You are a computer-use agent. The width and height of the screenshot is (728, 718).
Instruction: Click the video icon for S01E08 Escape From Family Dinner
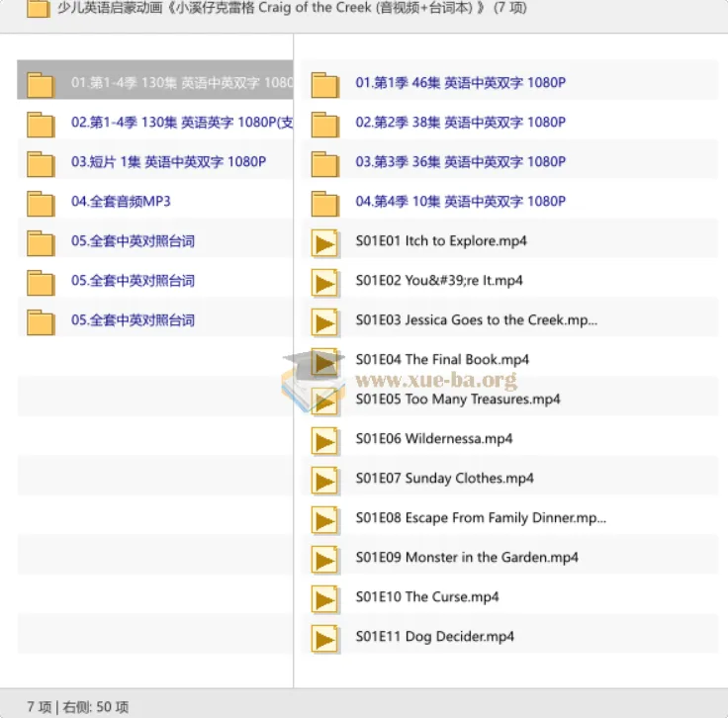(325, 520)
